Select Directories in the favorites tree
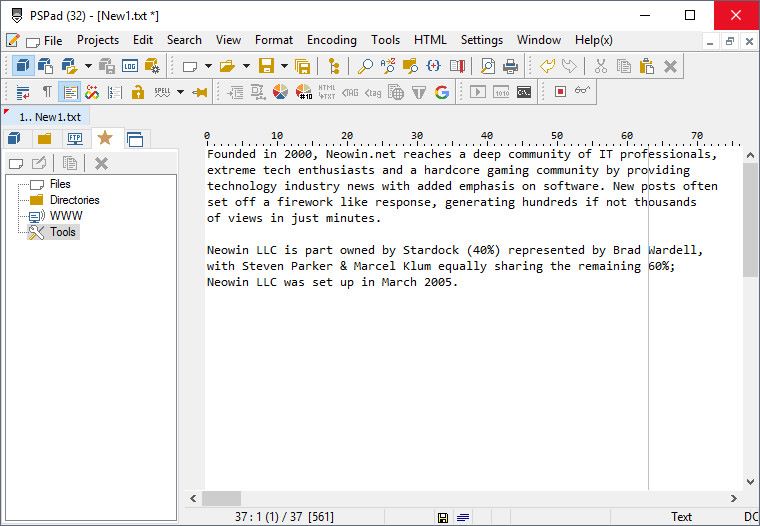 [x=74, y=200]
